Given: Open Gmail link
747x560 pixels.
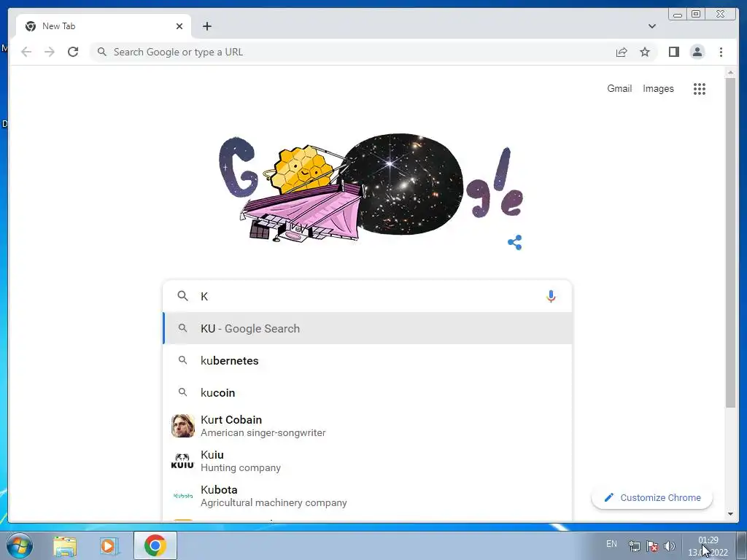Looking at the screenshot, I should (x=619, y=88).
